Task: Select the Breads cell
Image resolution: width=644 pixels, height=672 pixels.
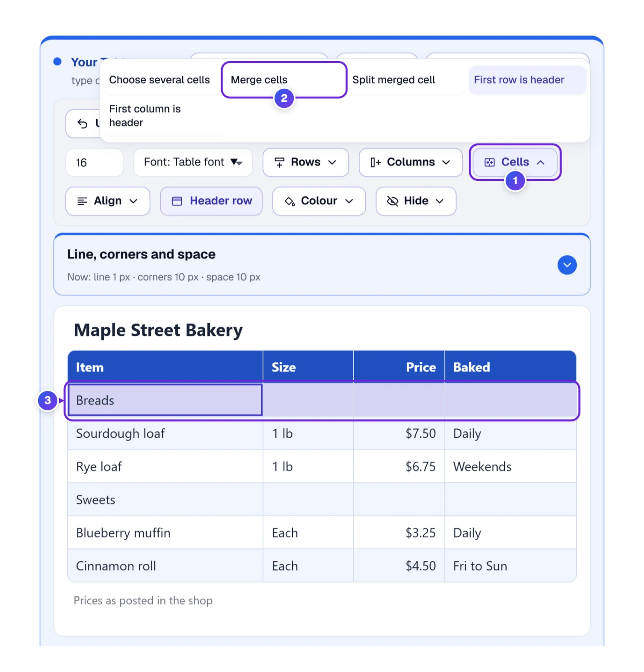Action: tap(165, 400)
